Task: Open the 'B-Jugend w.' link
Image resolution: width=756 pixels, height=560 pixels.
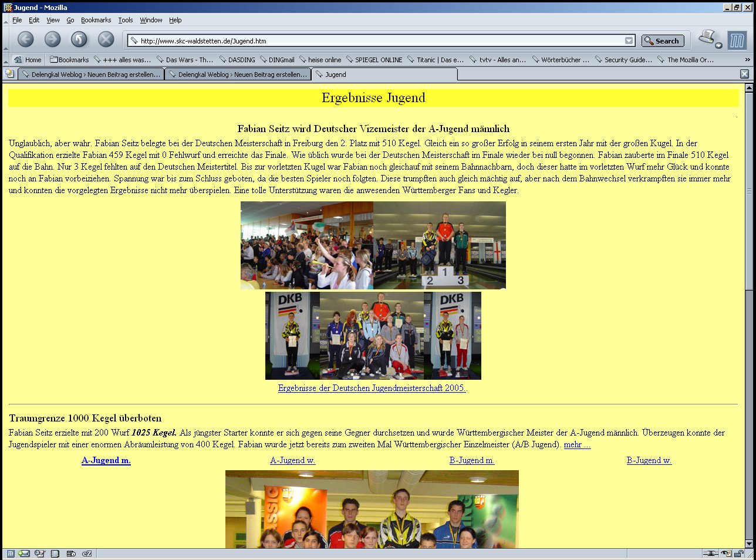Action: pyautogui.click(x=649, y=460)
